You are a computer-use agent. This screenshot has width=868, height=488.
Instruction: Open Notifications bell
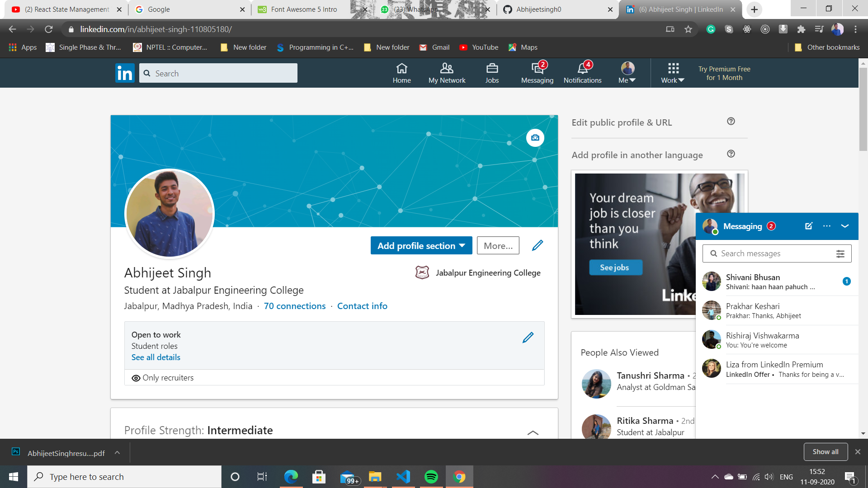(x=582, y=73)
